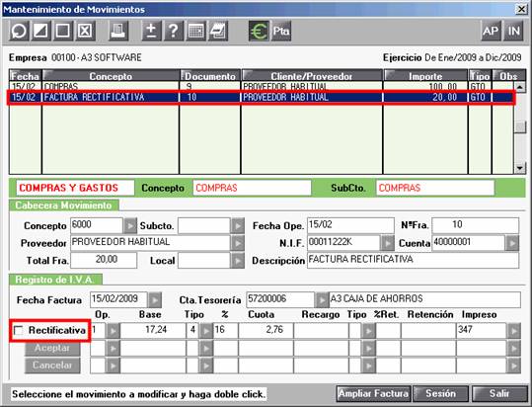Click the Base field showing 17,24

pos(153,330)
